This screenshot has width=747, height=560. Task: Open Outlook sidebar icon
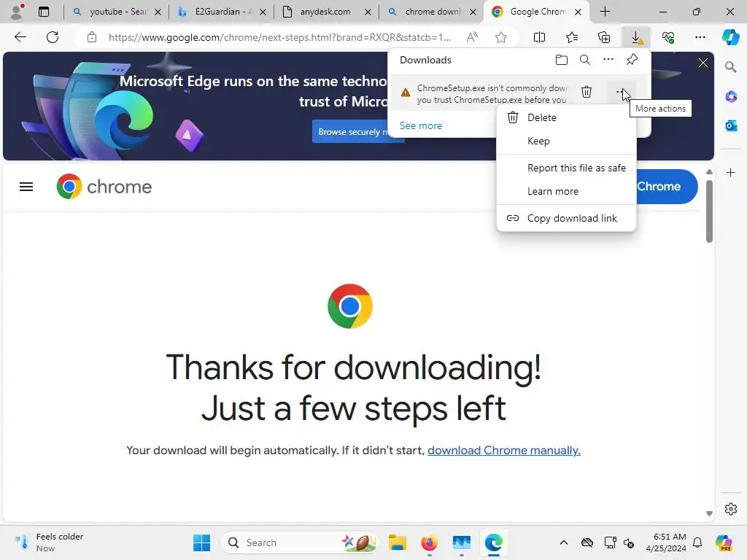tap(731, 125)
